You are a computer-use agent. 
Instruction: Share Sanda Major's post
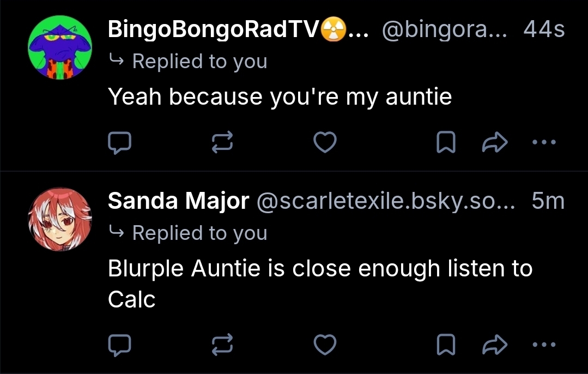(495, 345)
